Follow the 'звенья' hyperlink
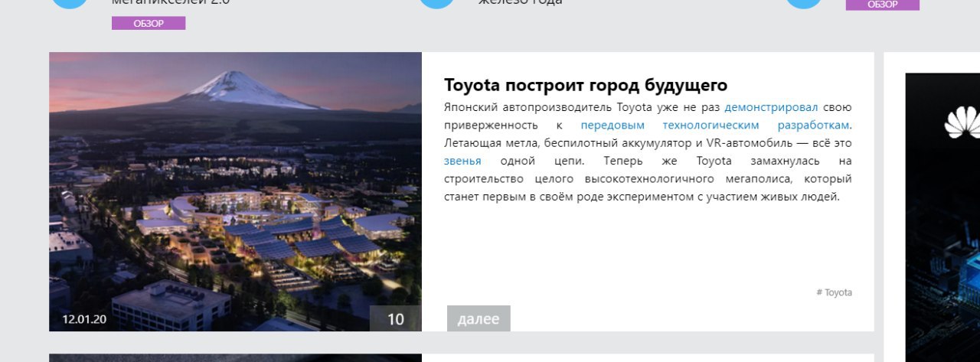Viewport: 980px width, 362px height. 462,161
